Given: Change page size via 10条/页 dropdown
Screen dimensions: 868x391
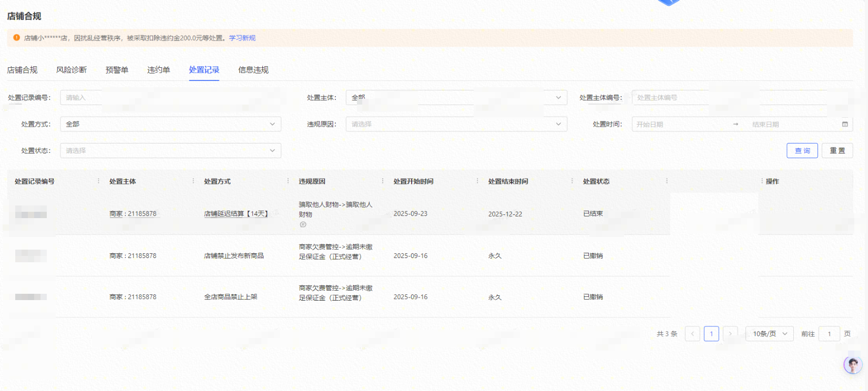Looking at the screenshot, I should (769, 334).
